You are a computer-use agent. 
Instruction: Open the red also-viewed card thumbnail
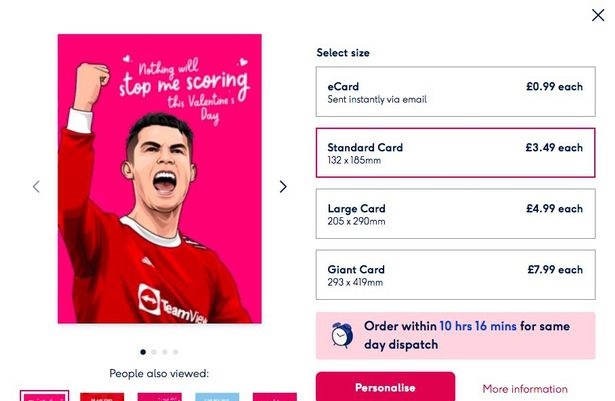pyautogui.click(x=101, y=396)
